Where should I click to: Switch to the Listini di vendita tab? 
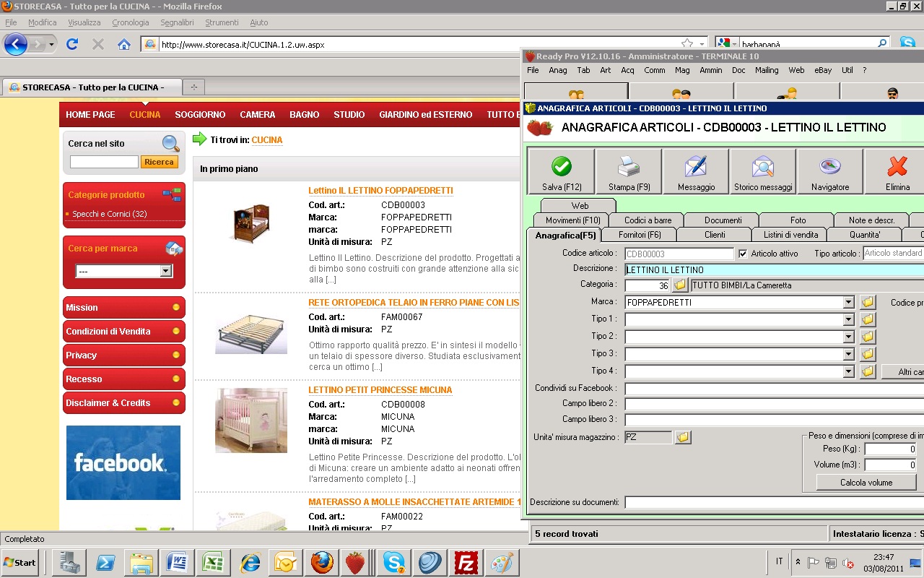[x=790, y=235]
